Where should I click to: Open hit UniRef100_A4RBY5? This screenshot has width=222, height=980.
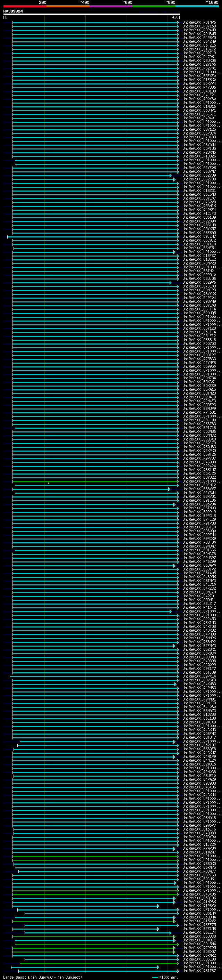(x=199, y=38)
